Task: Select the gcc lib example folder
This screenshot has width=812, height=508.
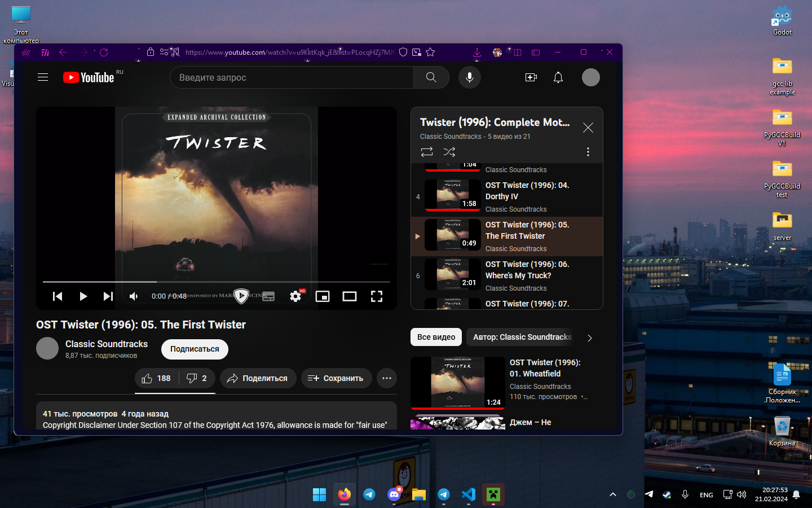Action: [x=782, y=76]
